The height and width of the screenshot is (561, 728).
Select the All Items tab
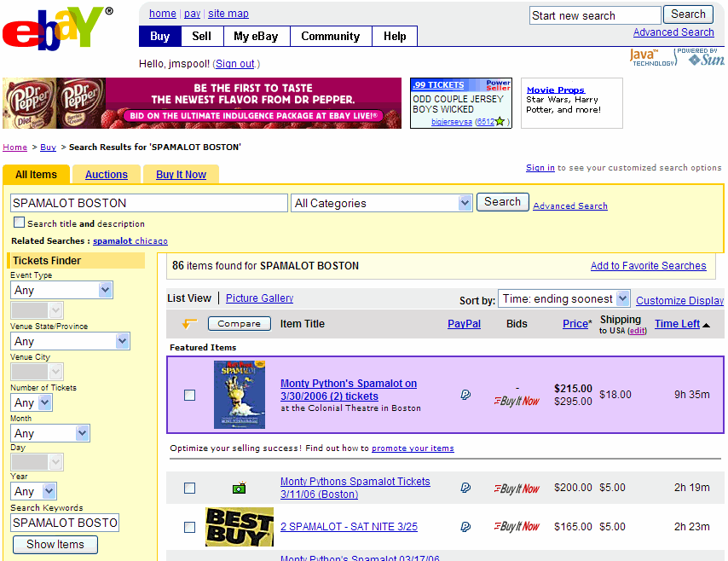36,175
